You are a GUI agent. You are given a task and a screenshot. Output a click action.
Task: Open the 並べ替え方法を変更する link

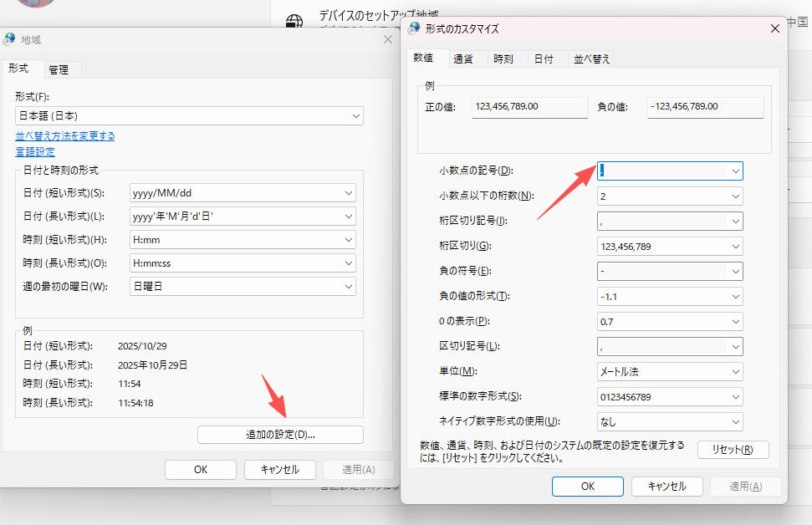pos(65,135)
